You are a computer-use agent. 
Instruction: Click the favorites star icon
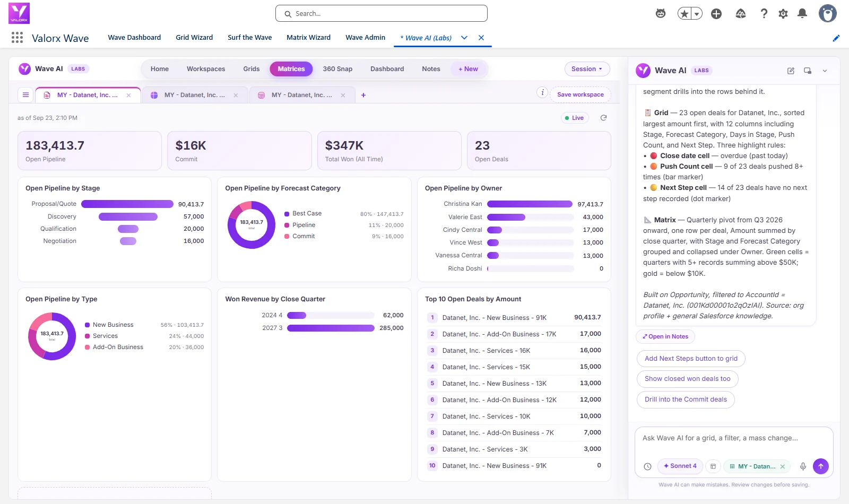[x=685, y=14]
